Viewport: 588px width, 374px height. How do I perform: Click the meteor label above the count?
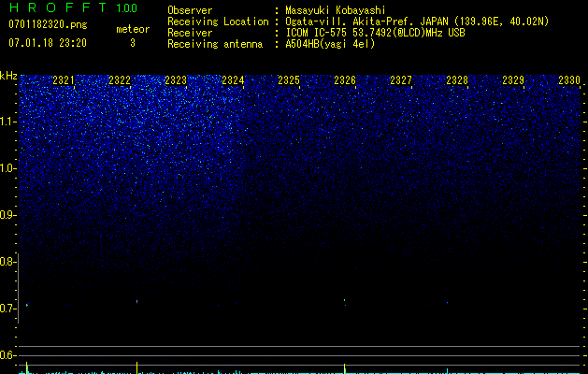click(133, 29)
